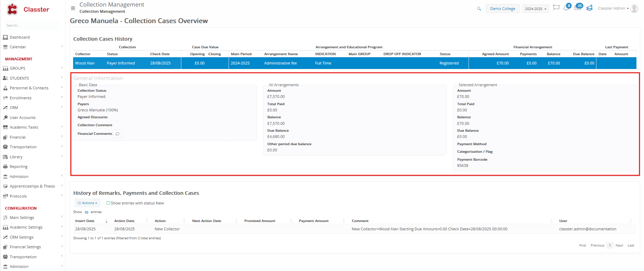Click the Demo College button

[x=502, y=9]
